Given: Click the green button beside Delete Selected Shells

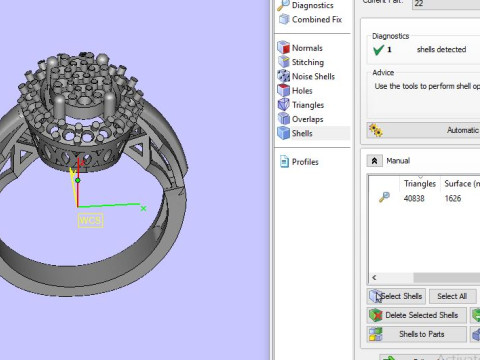Looking at the screenshot, I should (x=475, y=315).
